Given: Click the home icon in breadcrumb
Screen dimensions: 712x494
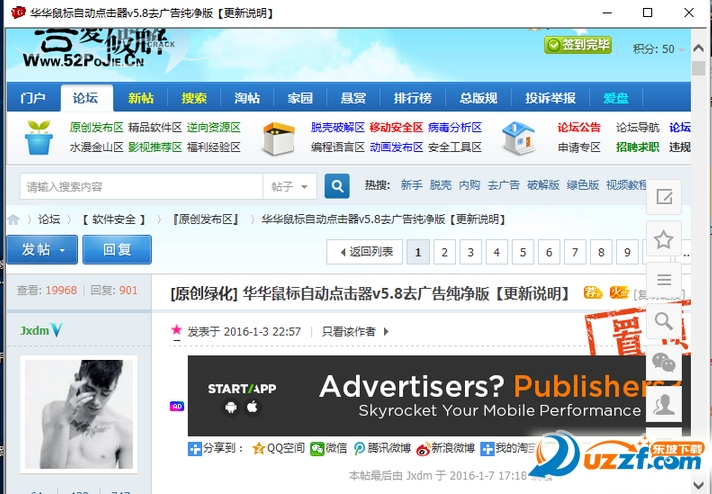Looking at the screenshot, I should pos(13,220).
